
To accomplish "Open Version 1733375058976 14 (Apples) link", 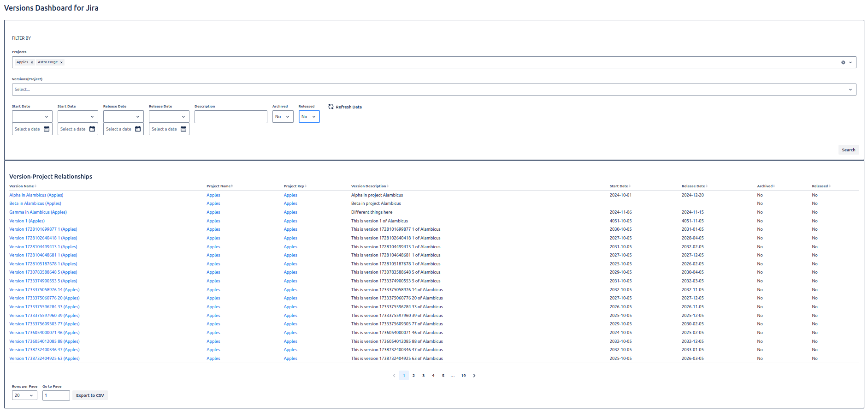I will (x=44, y=290).
